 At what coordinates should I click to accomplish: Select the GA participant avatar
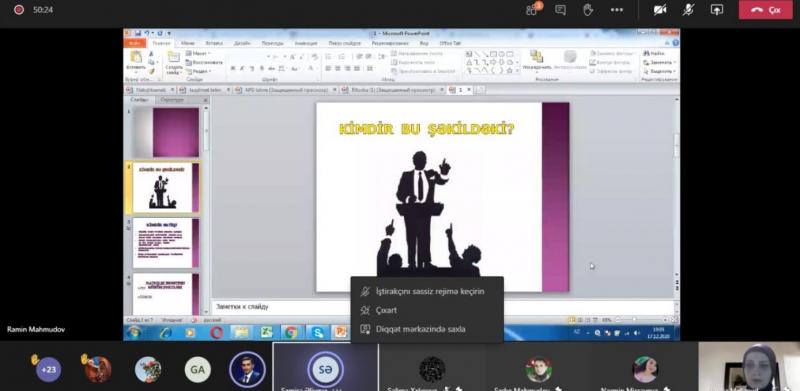[x=197, y=370]
